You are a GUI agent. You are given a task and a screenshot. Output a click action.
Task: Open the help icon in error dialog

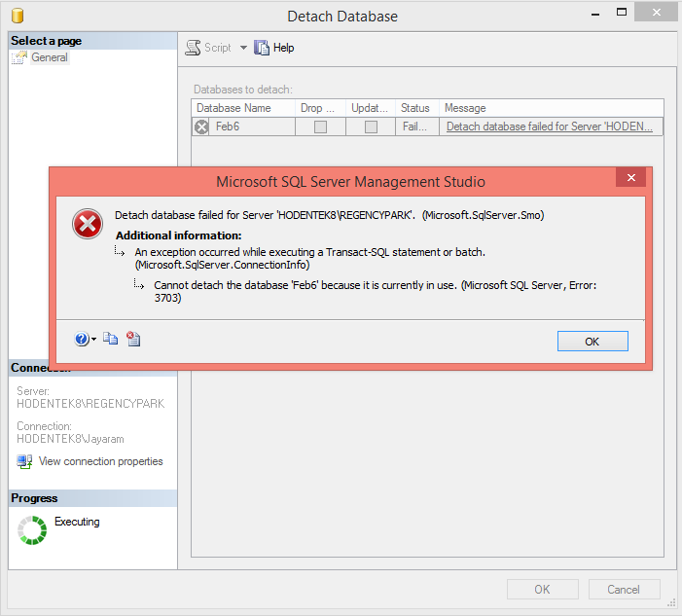point(82,339)
